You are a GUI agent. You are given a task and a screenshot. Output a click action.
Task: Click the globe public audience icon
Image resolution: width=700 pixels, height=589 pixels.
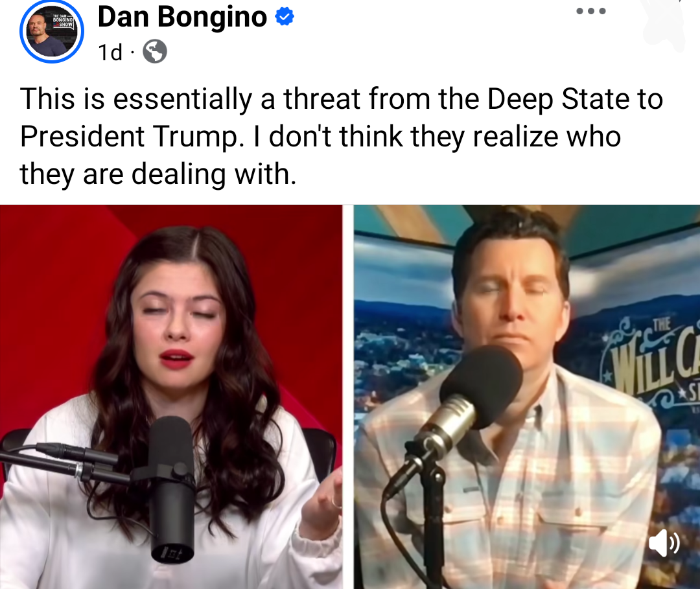(155, 52)
